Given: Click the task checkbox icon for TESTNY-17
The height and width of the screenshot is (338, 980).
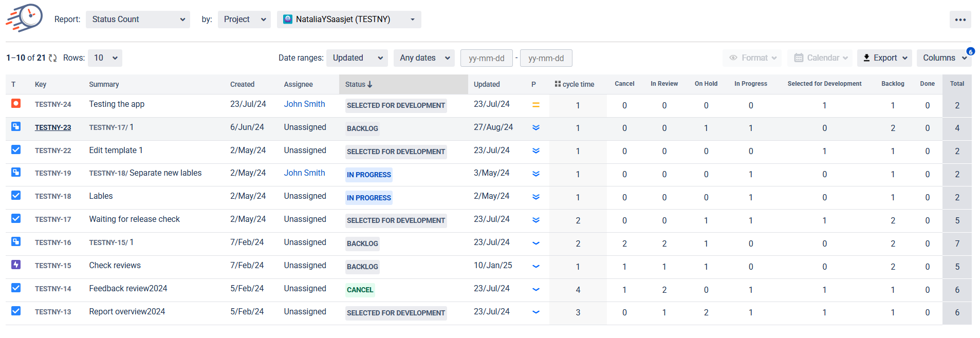Looking at the screenshot, I should tap(16, 219).
